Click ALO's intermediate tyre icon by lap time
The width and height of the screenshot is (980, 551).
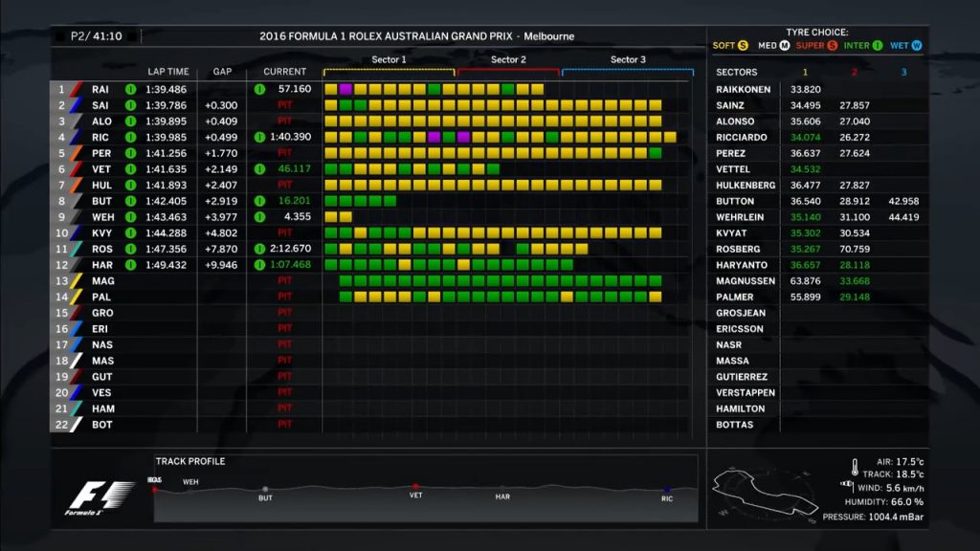[x=130, y=121]
